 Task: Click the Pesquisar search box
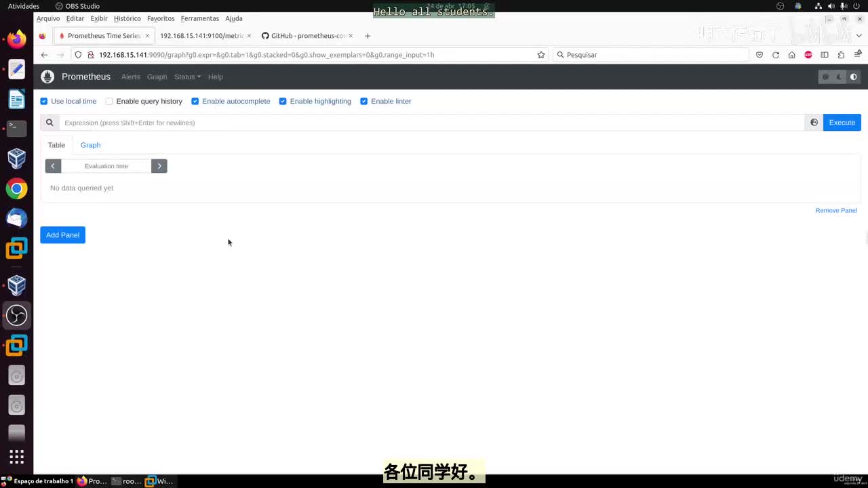coord(651,55)
